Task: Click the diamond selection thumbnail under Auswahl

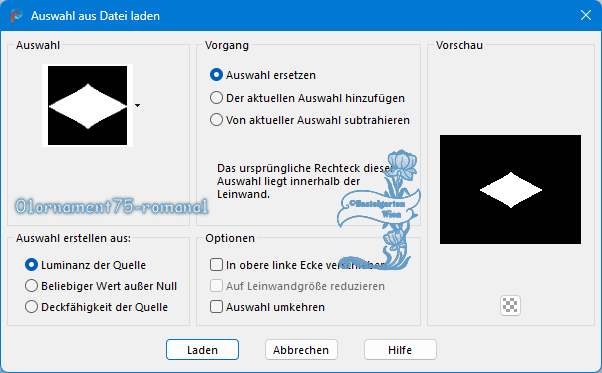Action: click(88, 106)
